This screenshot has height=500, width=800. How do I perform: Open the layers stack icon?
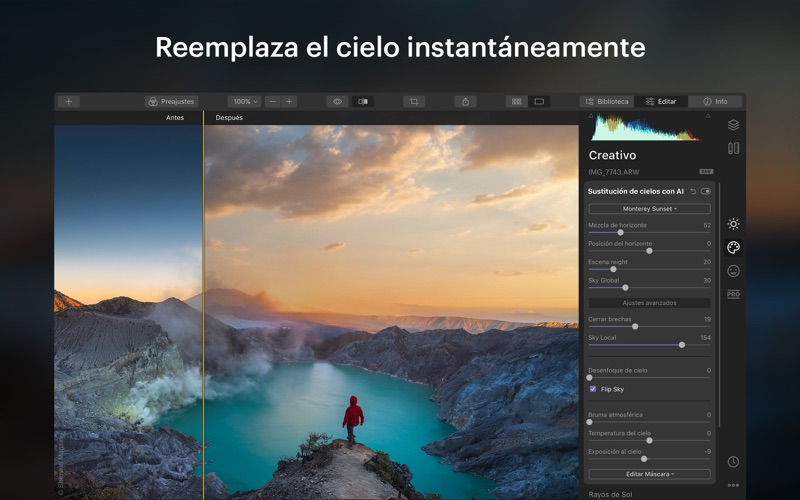coord(733,125)
